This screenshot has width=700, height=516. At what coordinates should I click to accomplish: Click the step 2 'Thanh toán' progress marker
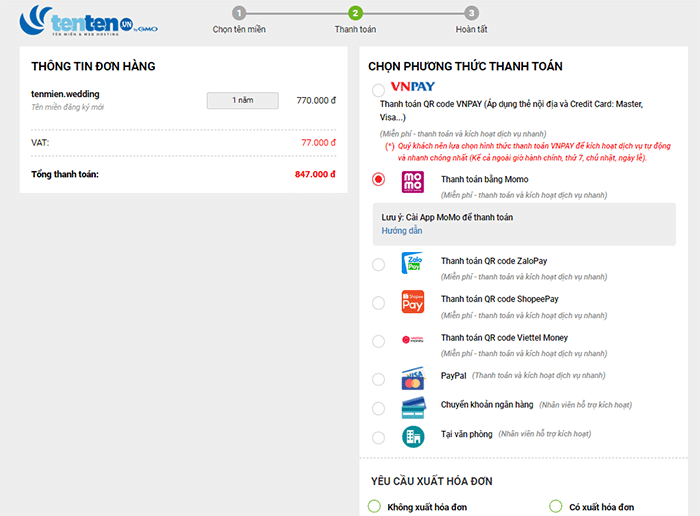click(355, 13)
